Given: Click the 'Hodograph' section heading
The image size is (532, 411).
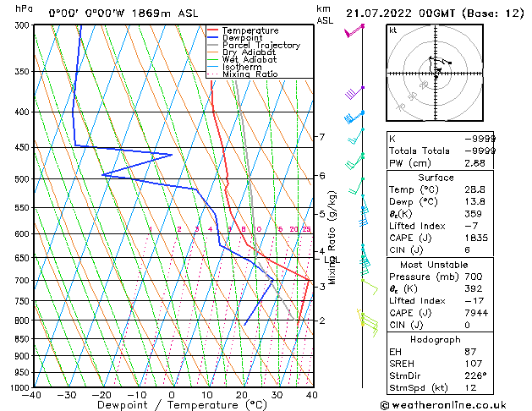Looking at the screenshot, I should pyautogui.click(x=436, y=340).
